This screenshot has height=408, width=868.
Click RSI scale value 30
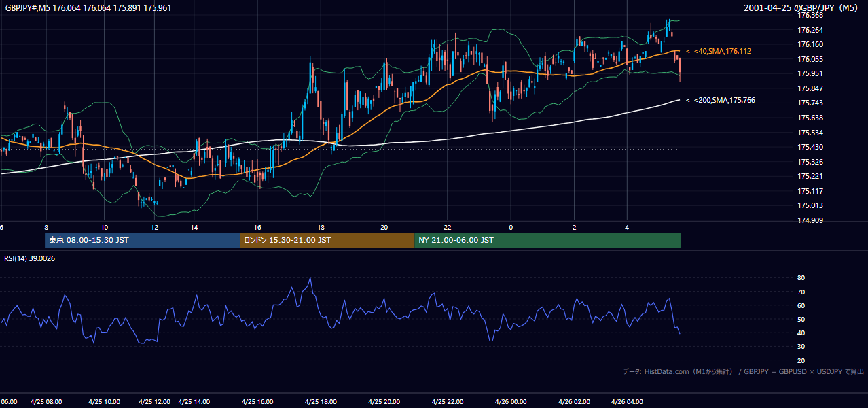tap(801, 347)
